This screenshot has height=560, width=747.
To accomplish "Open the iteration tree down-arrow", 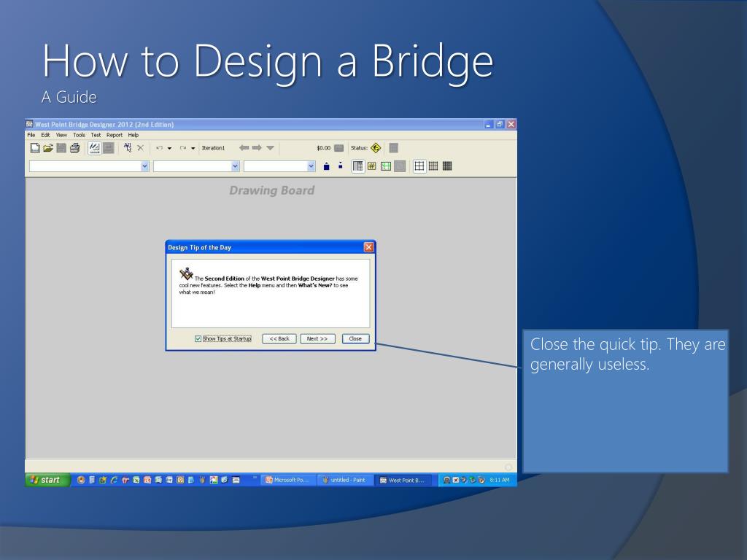I will pyautogui.click(x=270, y=148).
